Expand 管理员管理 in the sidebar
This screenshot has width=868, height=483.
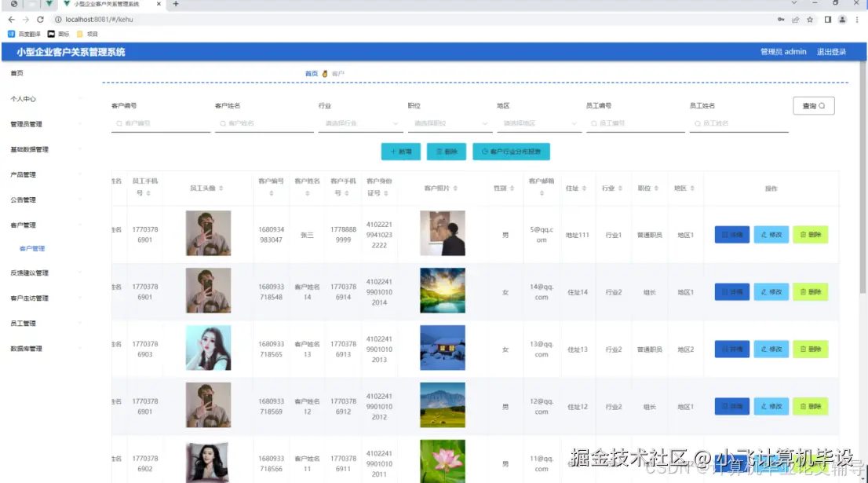46,124
